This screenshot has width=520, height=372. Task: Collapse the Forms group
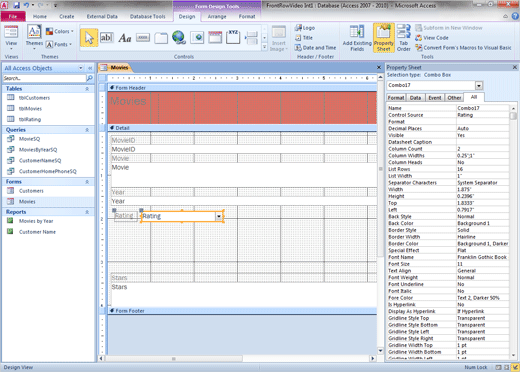[87, 182]
